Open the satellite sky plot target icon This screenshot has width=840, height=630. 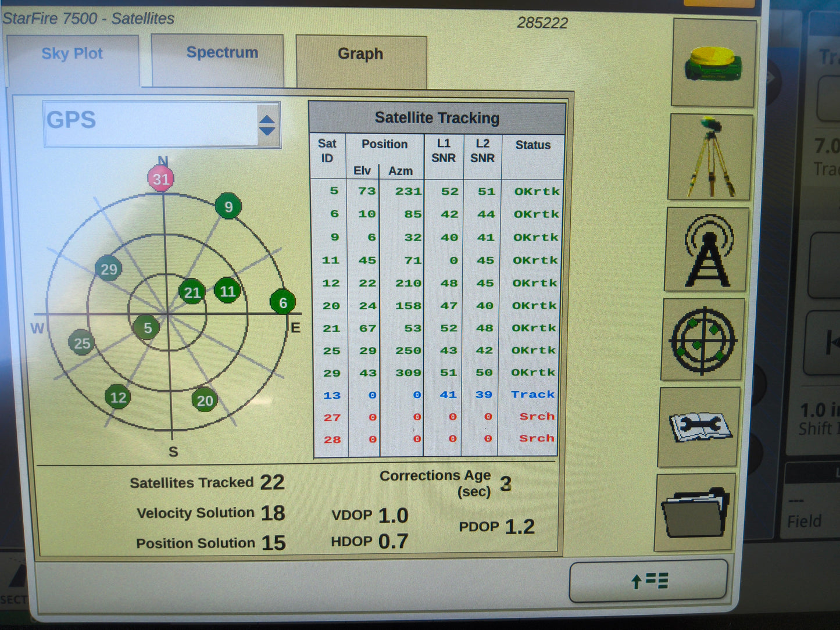(703, 340)
